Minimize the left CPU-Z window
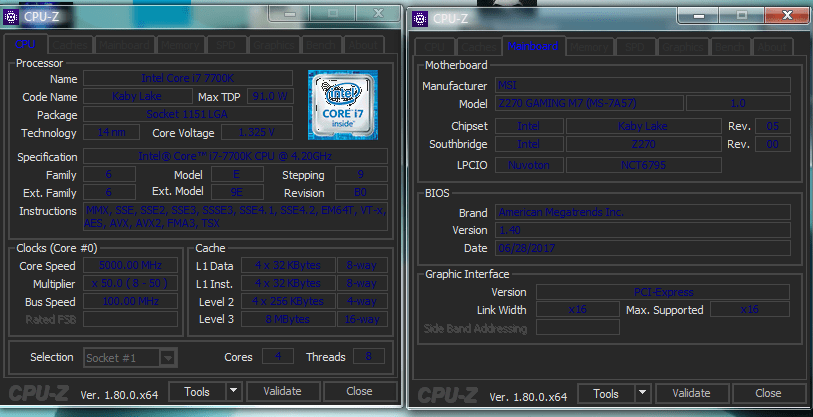Viewport: 813px width, 417px height. coord(290,13)
